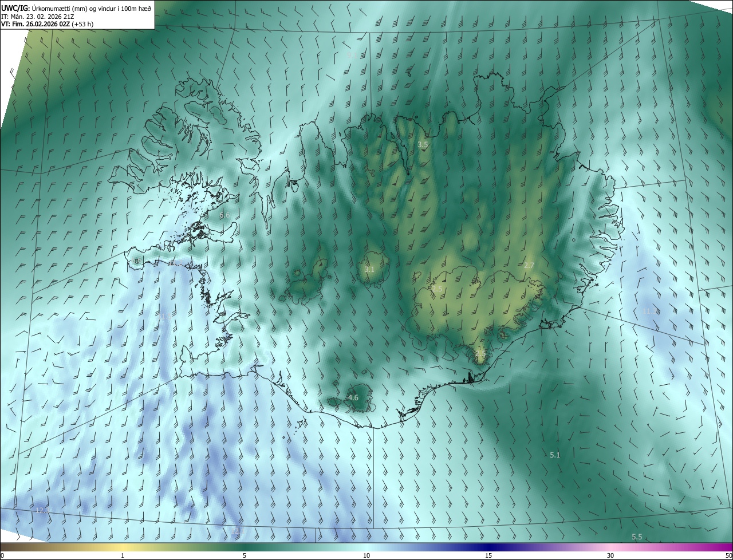Pick the pink color above the '30' tick
This screenshot has height=560, width=733.
pos(610,547)
